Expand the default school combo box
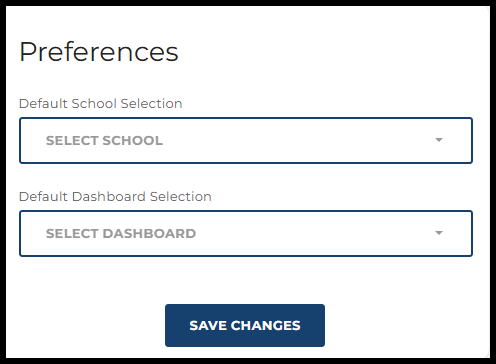 (x=246, y=140)
